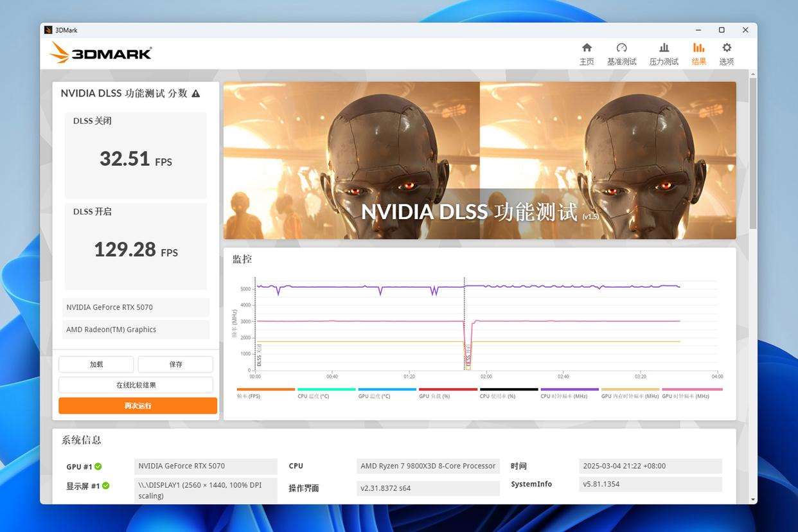Toggle the CPU 温度 legend series
Image resolution: width=798 pixels, height=532 pixels.
(x=326, y=393)
